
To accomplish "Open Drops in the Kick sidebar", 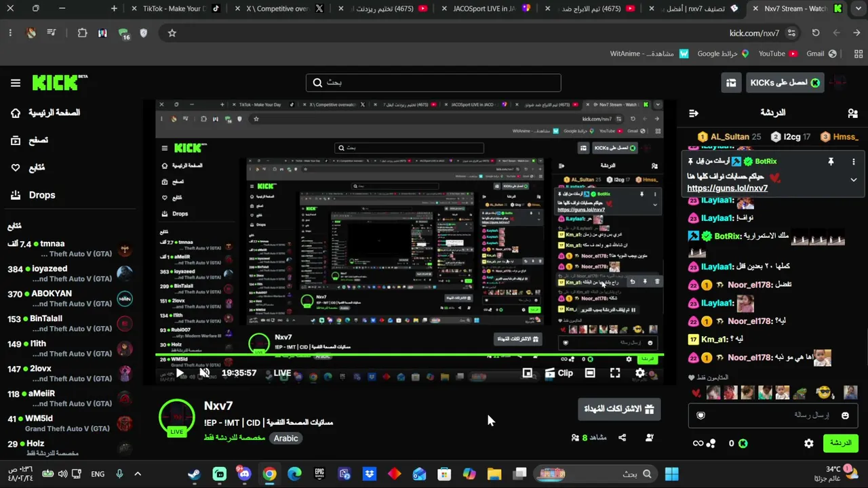I will [33, 195].
